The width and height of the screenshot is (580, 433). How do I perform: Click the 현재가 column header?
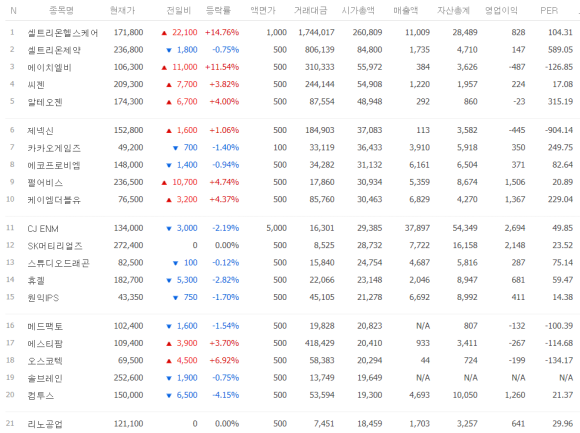pyautogui.click(x=122, y=10)
